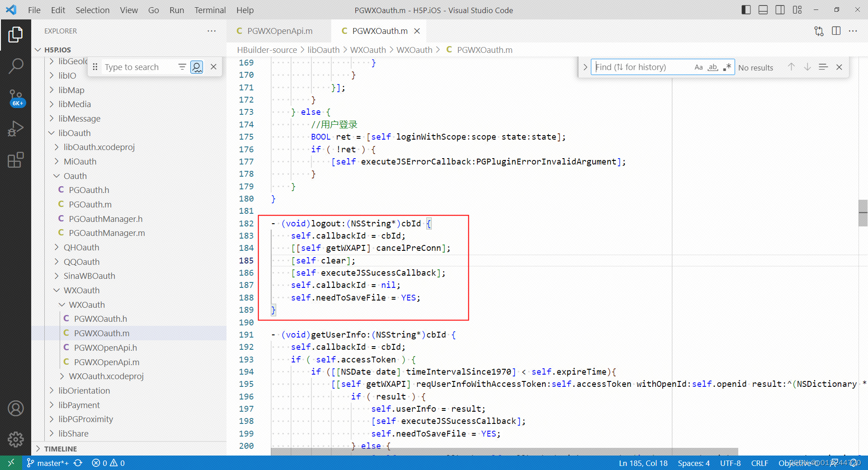Image resolution: width=868 pixels, height=470 pixels.
Task: Change line ending via CRLF status item
Action: [759, 463]
